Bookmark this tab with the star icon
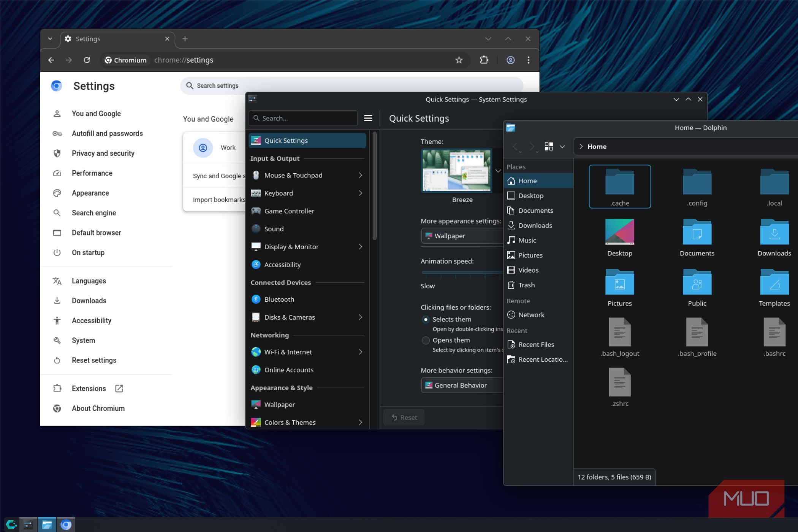 click(x=459, y=60)
